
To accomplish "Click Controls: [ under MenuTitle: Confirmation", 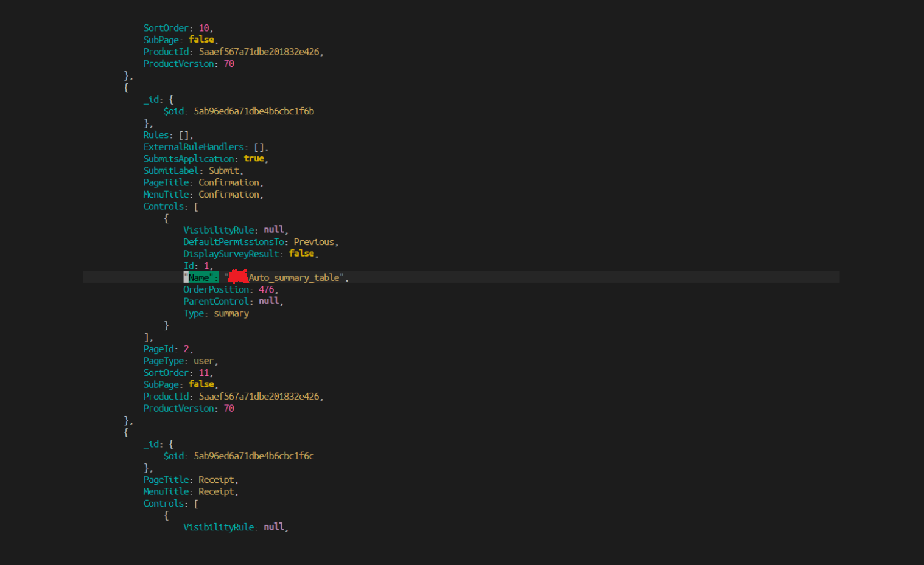I will (x=171, y=207).
